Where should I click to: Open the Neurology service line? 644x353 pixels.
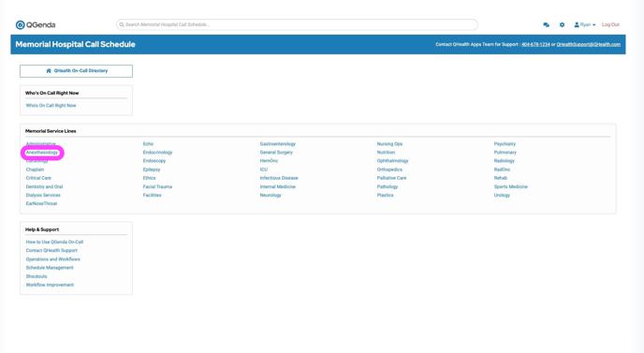point(271,195)
